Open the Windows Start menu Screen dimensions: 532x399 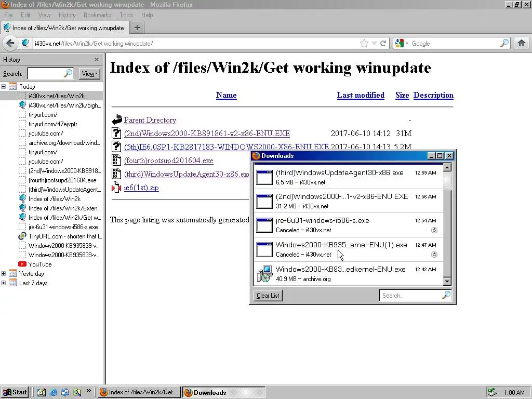coord(15,392)
